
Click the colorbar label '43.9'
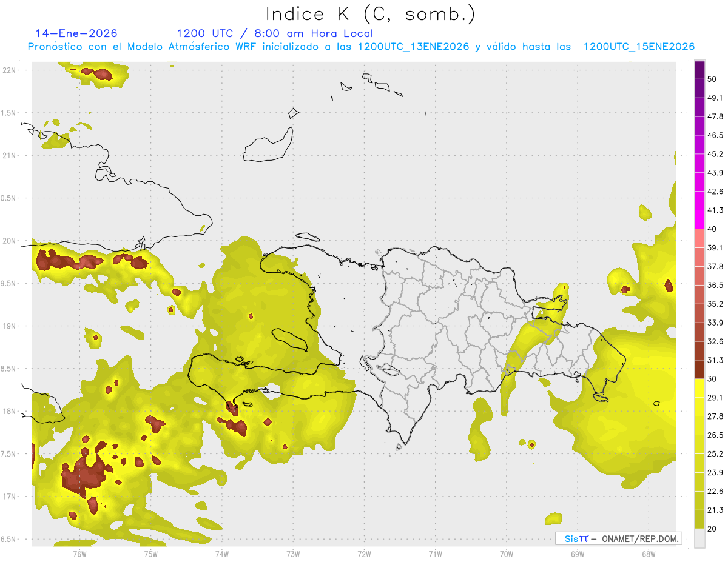pos(715,173)
